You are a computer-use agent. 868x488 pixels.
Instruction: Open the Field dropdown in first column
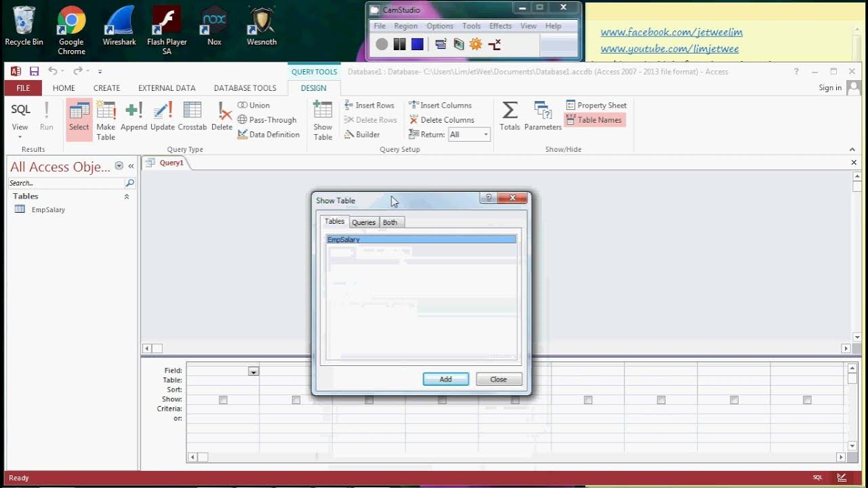point(253,371)
